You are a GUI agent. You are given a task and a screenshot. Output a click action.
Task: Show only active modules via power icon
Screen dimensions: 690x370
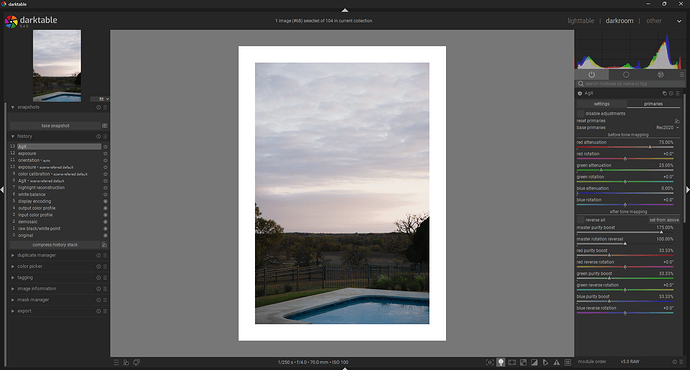point(591,75)
